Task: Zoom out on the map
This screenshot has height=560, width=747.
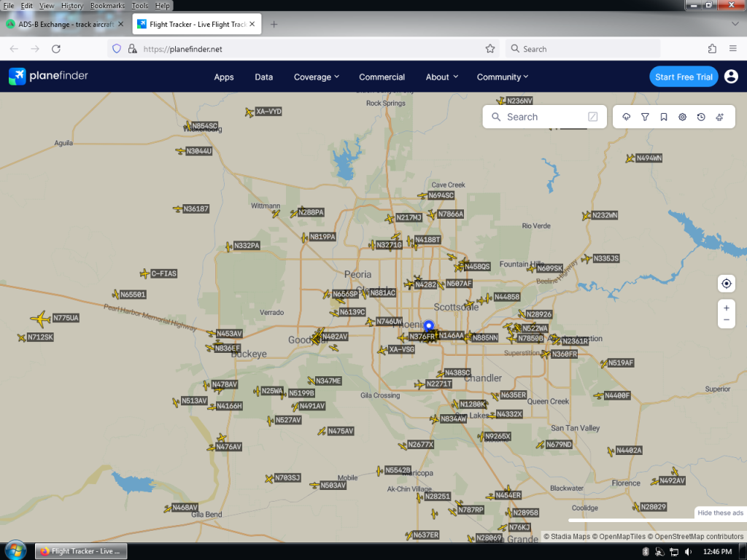Action: tap(726, 320)
